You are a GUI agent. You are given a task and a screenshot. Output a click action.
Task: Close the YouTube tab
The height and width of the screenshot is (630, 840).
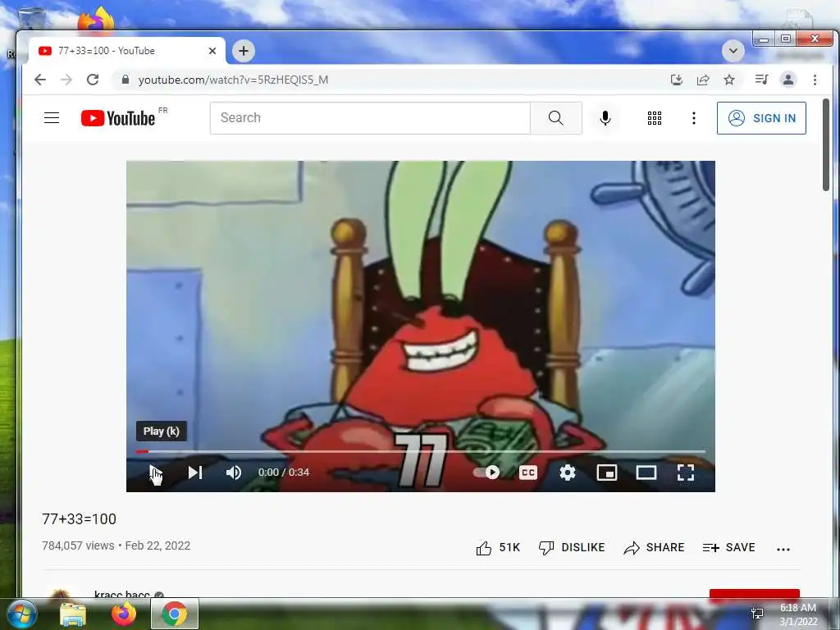(x=212, y=51)
